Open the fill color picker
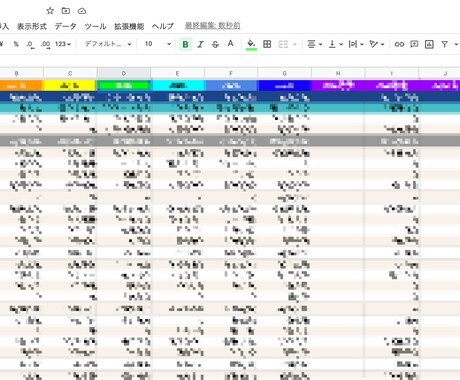The width and height of the screenshot is (460, 380). pyautogui.click(x=251, y=44)
